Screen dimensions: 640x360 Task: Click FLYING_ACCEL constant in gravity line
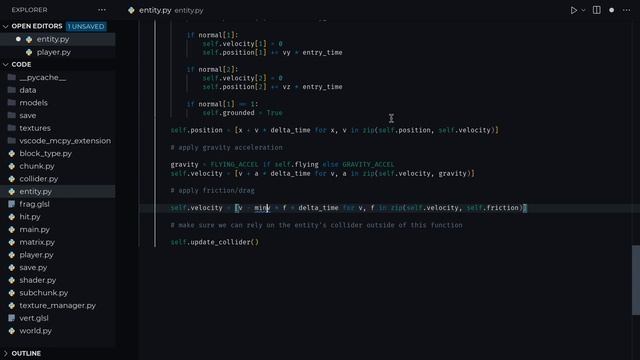pos(234,164)
